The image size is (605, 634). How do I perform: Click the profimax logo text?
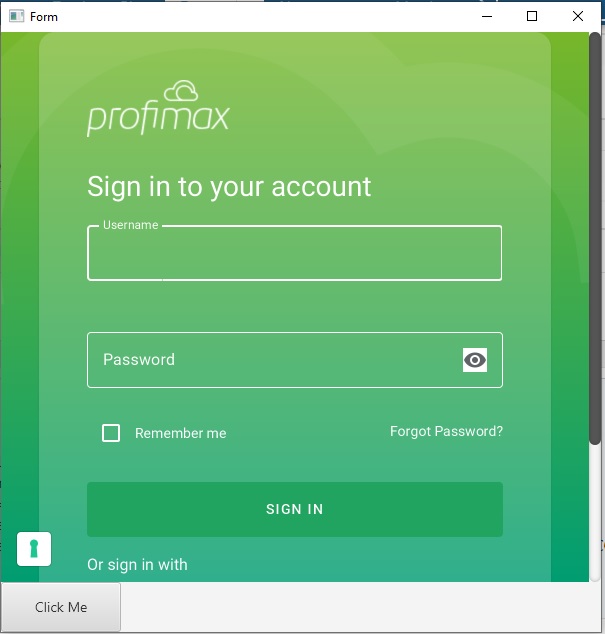(158, 117)
